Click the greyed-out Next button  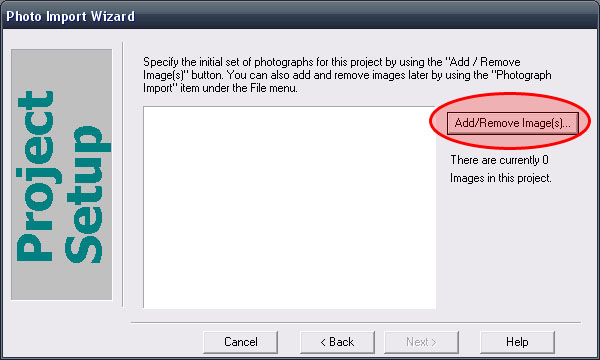[x=421, y=342]
